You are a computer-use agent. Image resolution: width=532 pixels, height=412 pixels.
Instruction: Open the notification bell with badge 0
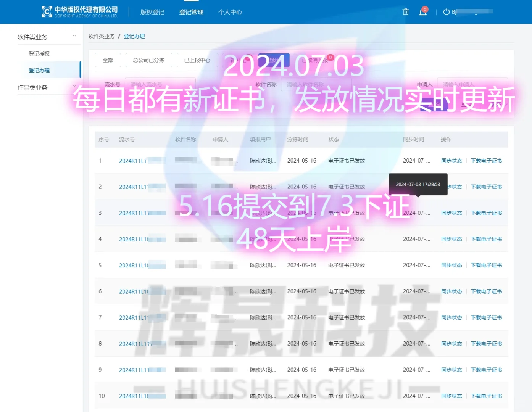click(x=422, y=13)
